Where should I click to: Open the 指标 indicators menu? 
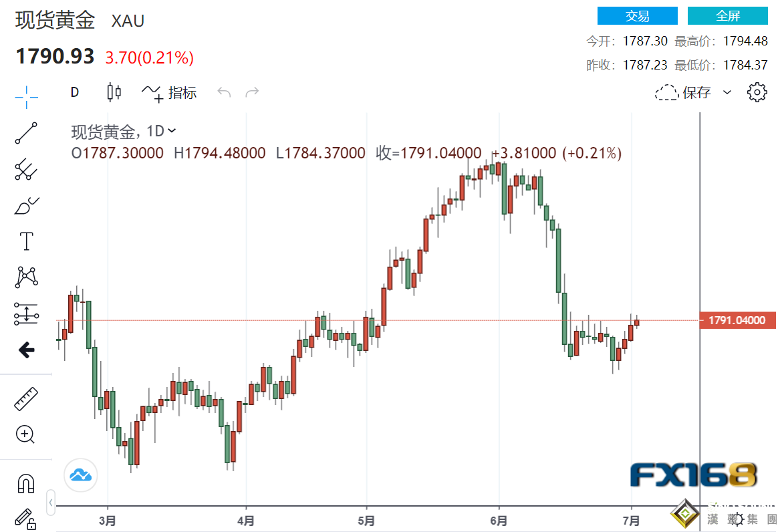[170, 92]
